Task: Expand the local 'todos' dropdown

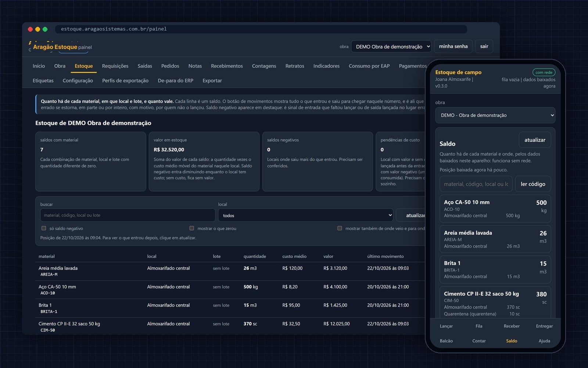Action: pyautogui.click(x=305, y=215)
